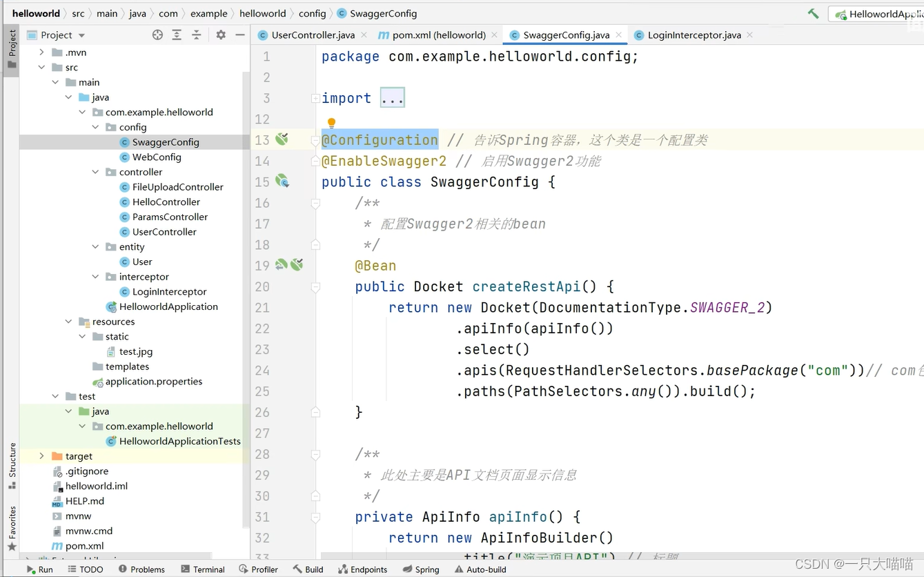The height and width of the screenshot is (577, 924).
Task: Click the Build Project hammer icon
Action: click(x=814, y=13)
